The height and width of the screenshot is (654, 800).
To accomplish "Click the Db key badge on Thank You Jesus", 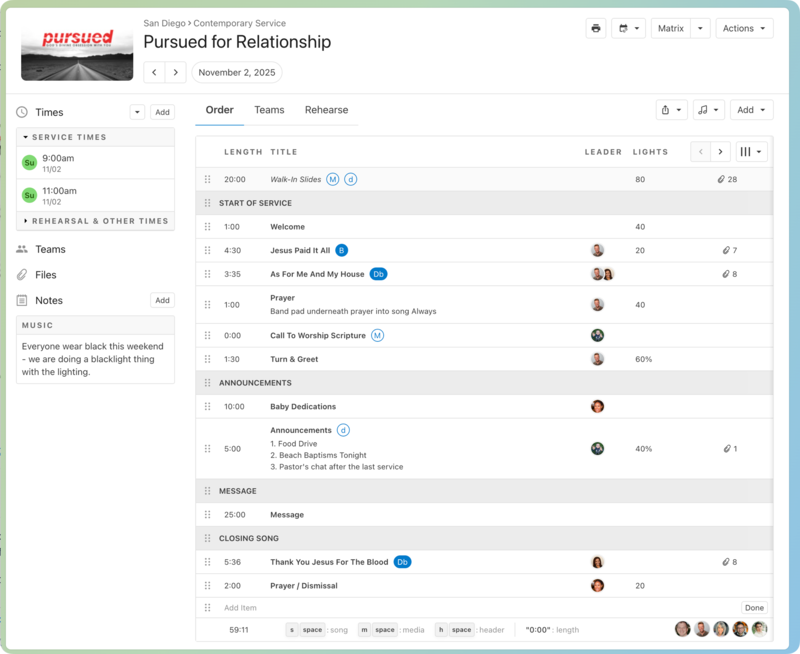I will pyautogui.click(x=402, y=562).
